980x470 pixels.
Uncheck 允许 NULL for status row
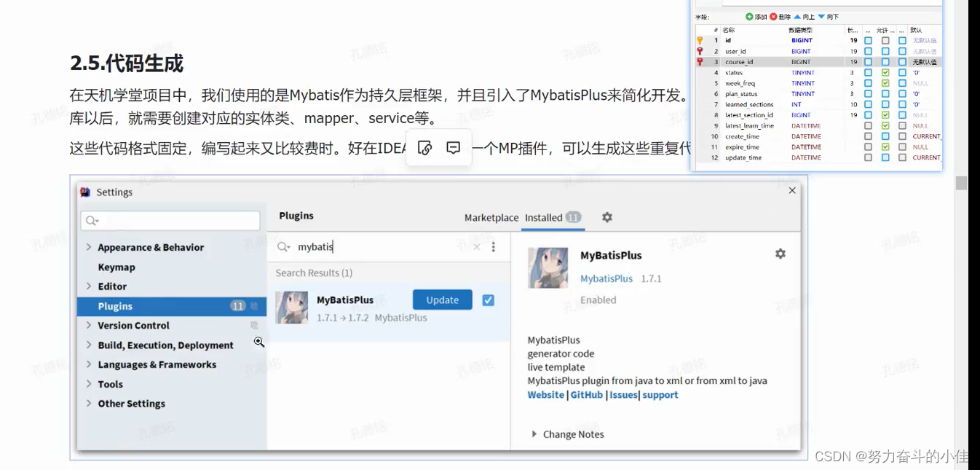[x=885, y=73]
